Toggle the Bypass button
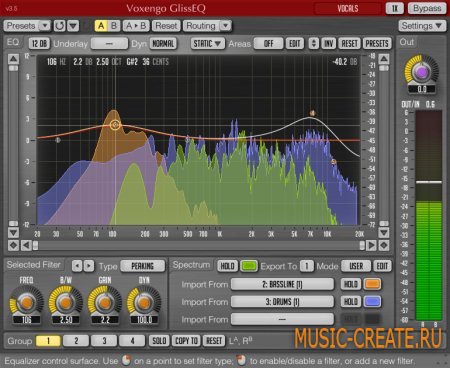Screen dimensions: 450x368 pos(427,8)
